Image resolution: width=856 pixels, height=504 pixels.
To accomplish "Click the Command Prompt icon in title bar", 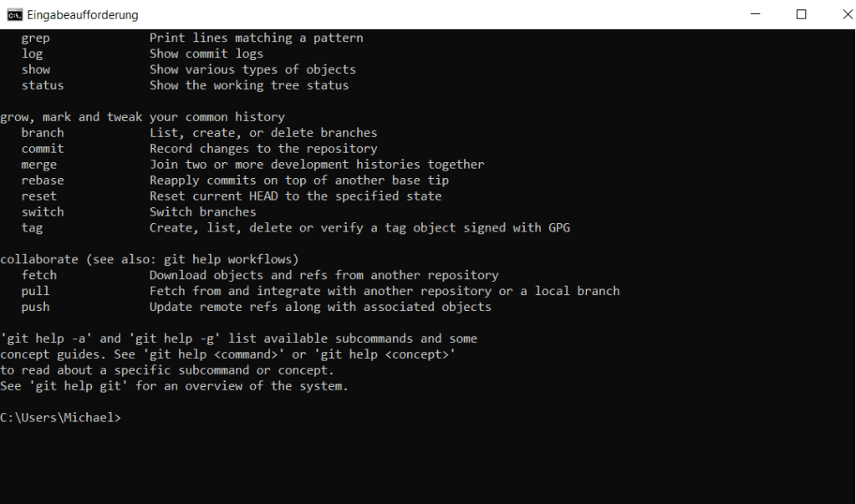I will point(15,15).
